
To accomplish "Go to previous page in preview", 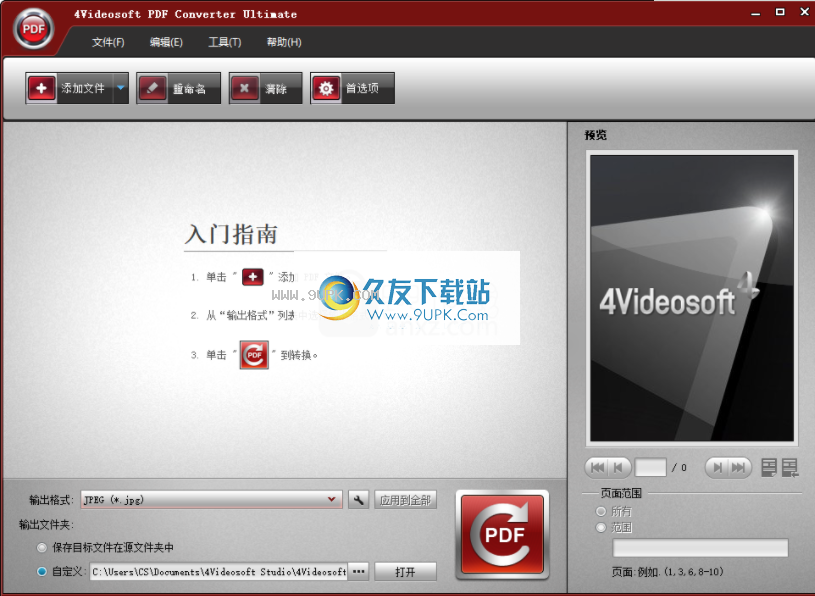I will [620, 468].
